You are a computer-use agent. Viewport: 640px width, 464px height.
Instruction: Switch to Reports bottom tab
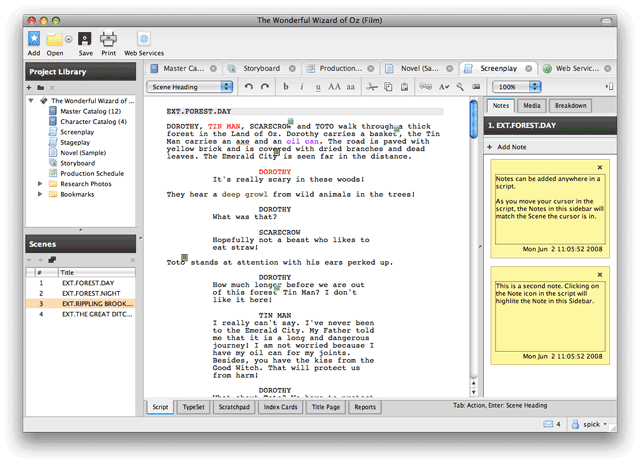[x=365, y=407]
